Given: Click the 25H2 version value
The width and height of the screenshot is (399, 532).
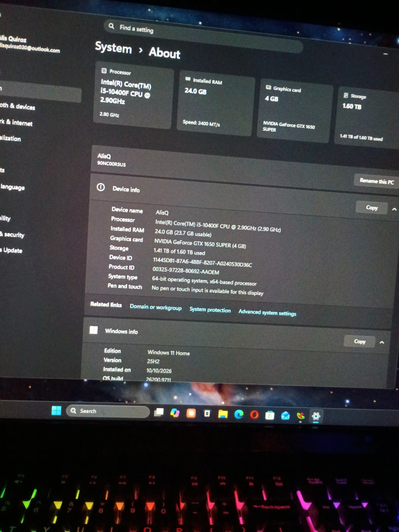Looking at the screenshot, I should (153, 361).
